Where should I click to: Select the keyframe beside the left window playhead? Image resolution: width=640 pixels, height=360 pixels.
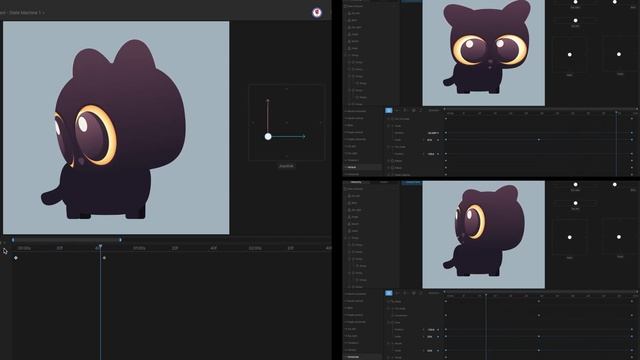[104, 258]
